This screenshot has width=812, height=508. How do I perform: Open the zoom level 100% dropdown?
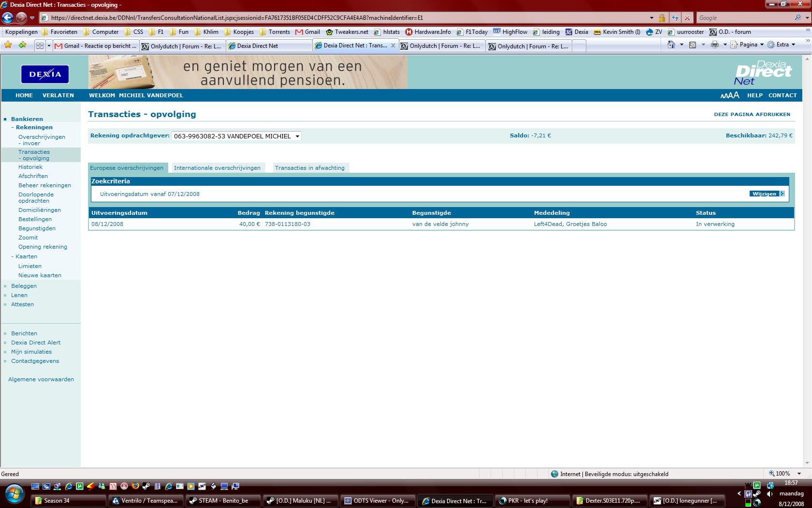[799, 474]
